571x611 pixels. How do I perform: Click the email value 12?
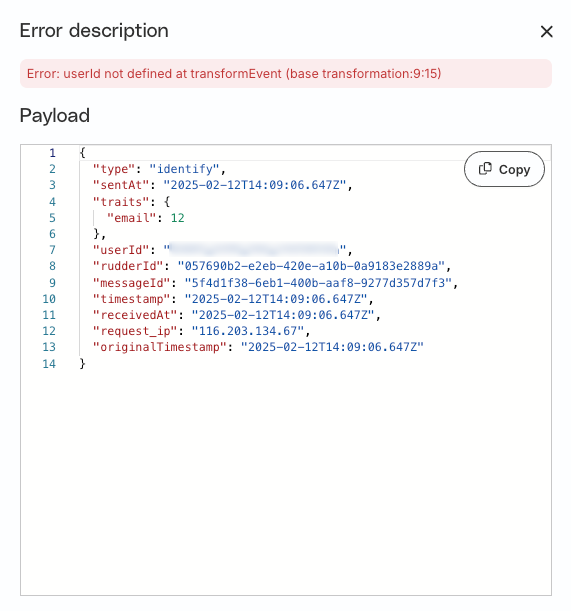pyautogui.click(x=177, y=218)
